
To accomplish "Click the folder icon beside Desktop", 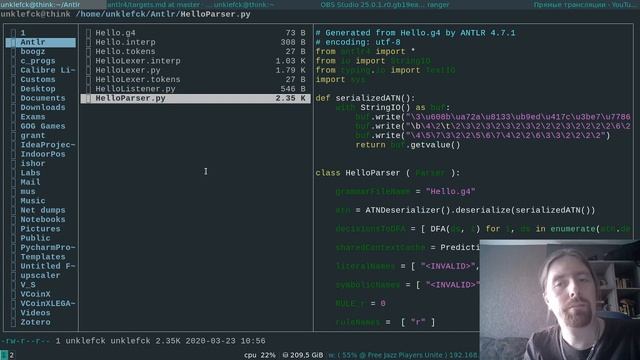I will 13,89.
